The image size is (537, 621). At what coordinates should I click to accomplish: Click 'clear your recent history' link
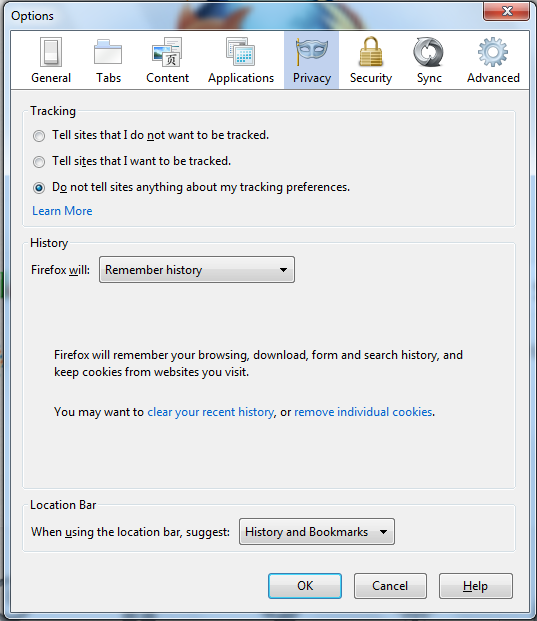pyautogui.click(x=210, y=412)
